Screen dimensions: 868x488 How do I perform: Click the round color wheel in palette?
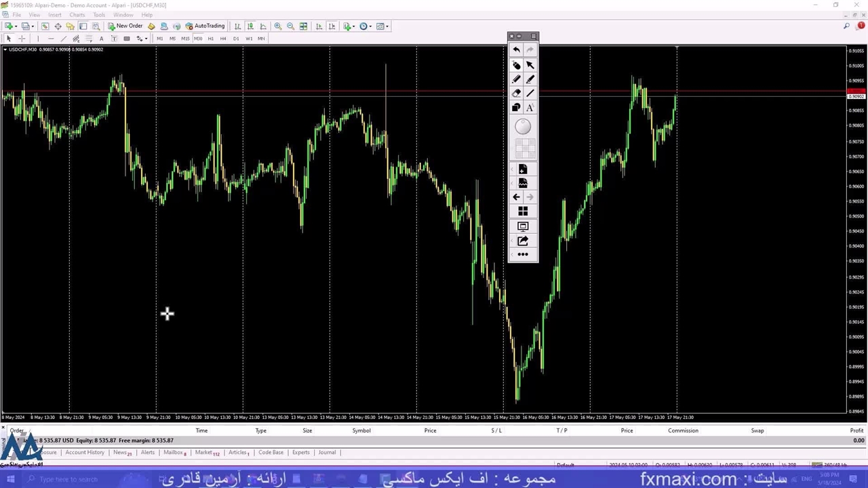click(523, 127)
